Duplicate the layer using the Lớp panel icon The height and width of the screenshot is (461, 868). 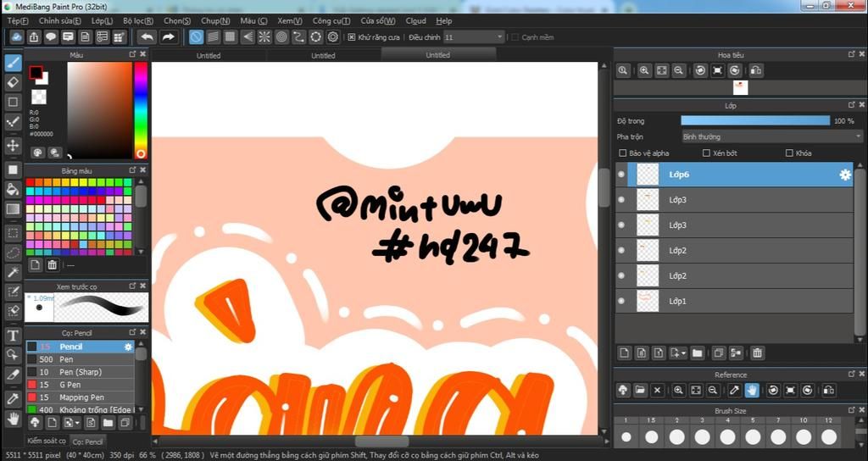tap(719, 353)
